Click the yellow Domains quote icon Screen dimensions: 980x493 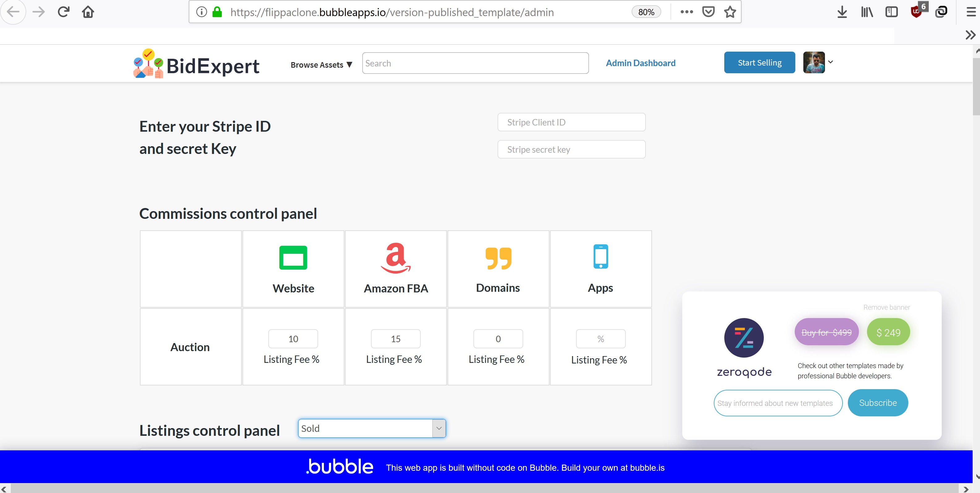498,258
